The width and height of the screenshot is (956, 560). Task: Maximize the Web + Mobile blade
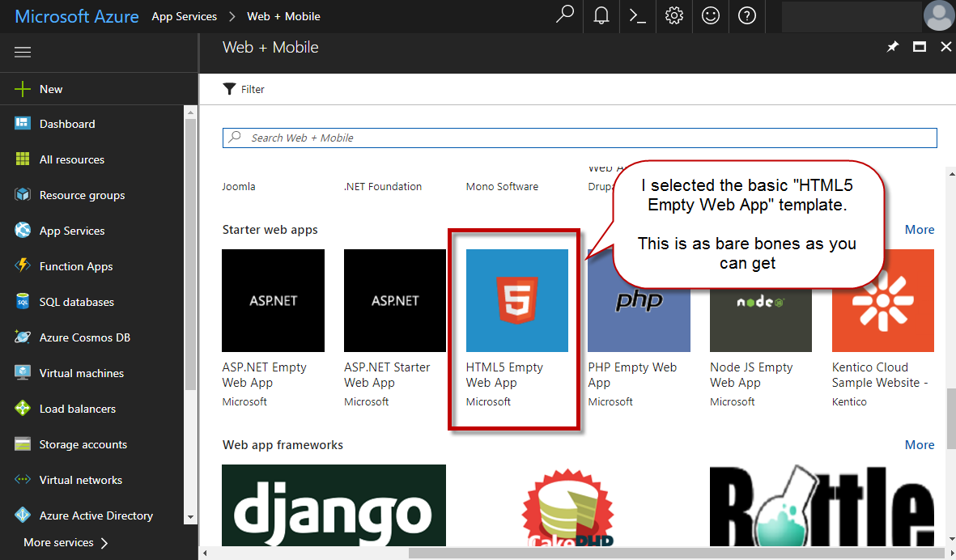pos(920,47)
